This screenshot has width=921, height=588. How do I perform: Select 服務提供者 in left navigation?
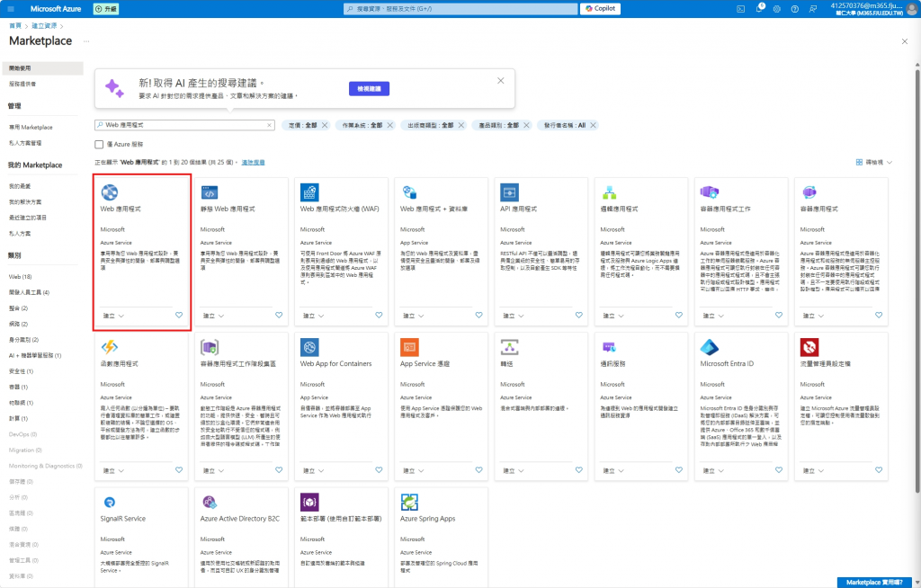click(22, 84)
